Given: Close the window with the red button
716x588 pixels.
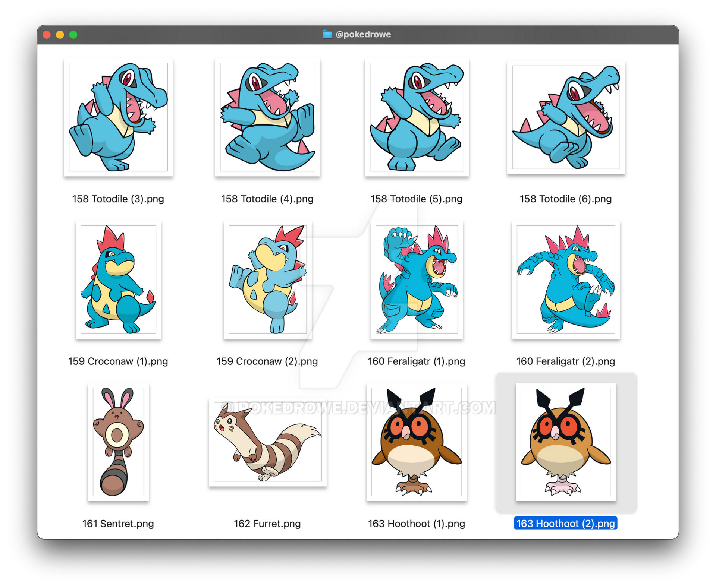Looking at the screenshot, I should (47, 35).
